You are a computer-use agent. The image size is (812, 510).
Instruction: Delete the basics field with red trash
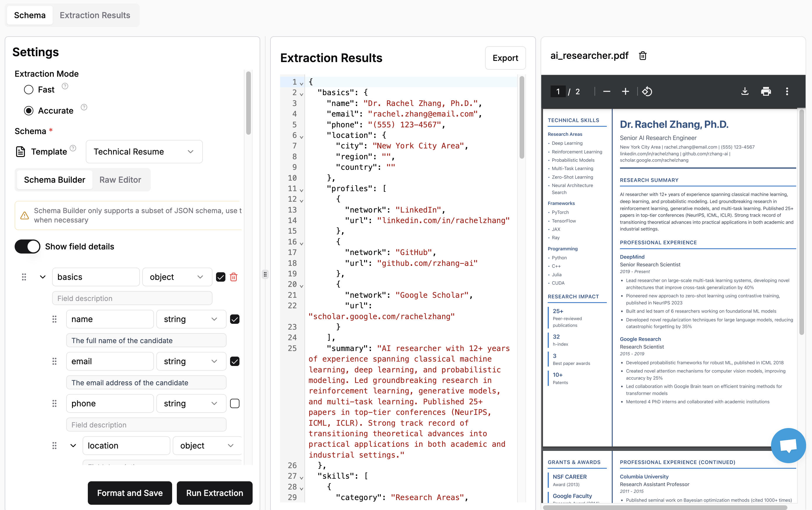233,277
